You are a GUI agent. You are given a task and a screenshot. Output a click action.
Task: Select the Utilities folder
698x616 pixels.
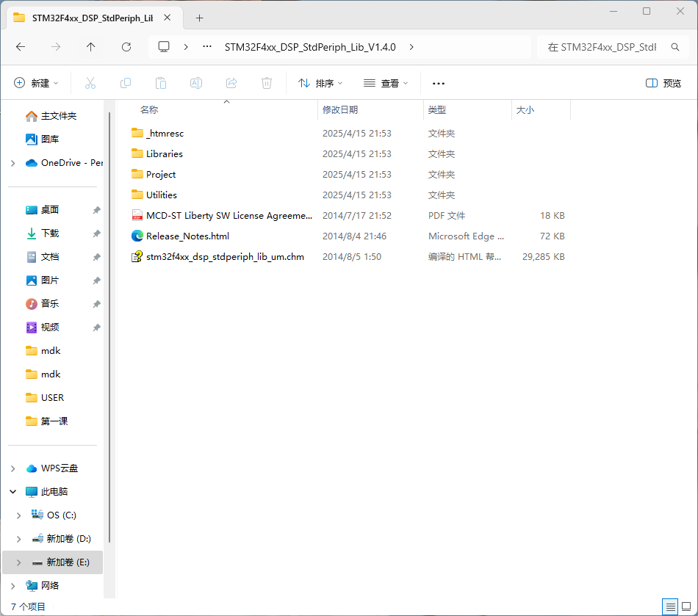[x=161, y=195]
